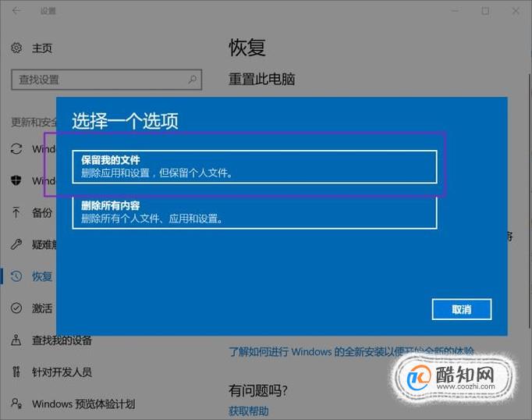Viewport: 532px width, 420px height.
Task: Click the back arrow in title bar
Action: click(16, 11)
